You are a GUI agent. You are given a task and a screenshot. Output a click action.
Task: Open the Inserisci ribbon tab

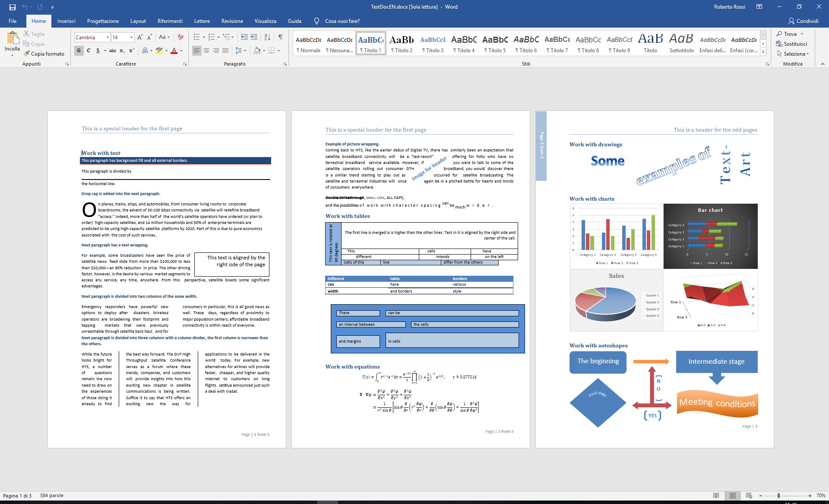click(66, 21)
